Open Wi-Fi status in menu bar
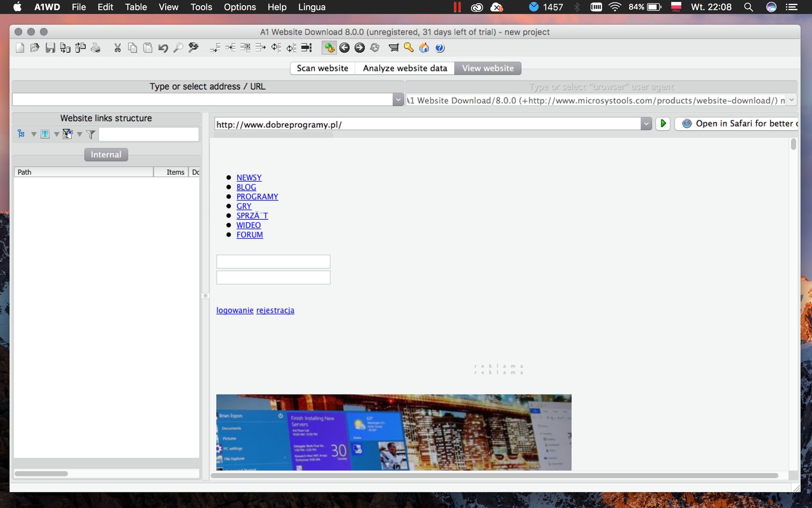Image resolution: width=812 pixels, height=508 pixels. point(615,7)
